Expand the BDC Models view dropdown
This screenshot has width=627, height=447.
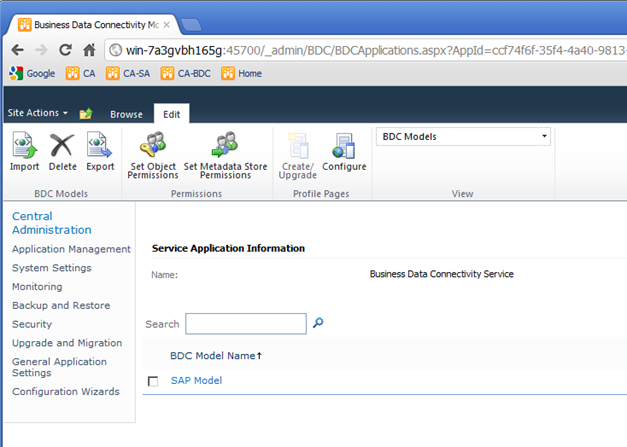(463, 136)
